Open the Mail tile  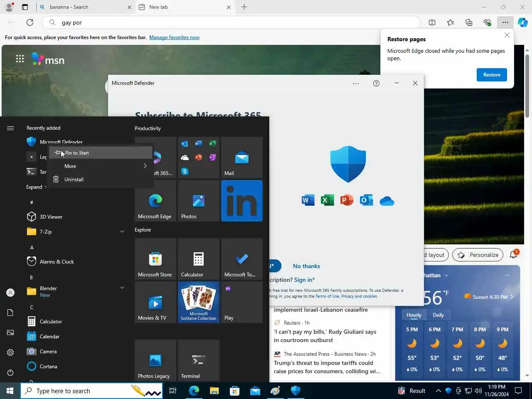click(242, 158)
